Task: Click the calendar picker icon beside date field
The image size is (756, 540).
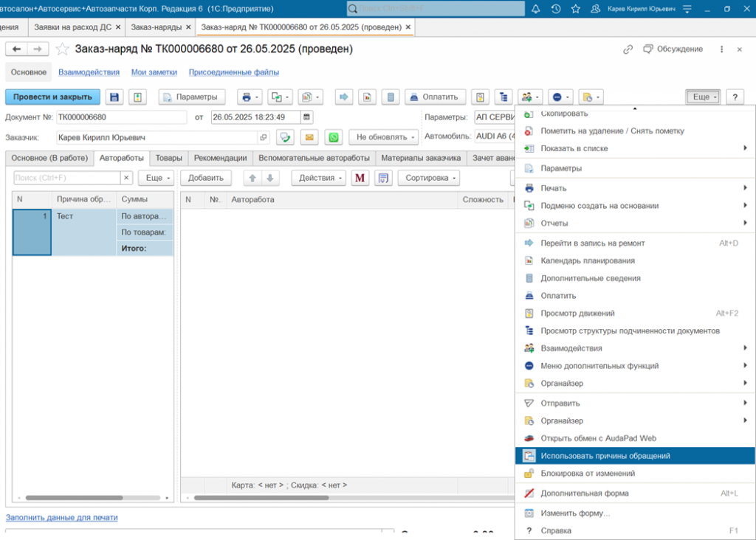Action: click(306, 117)
